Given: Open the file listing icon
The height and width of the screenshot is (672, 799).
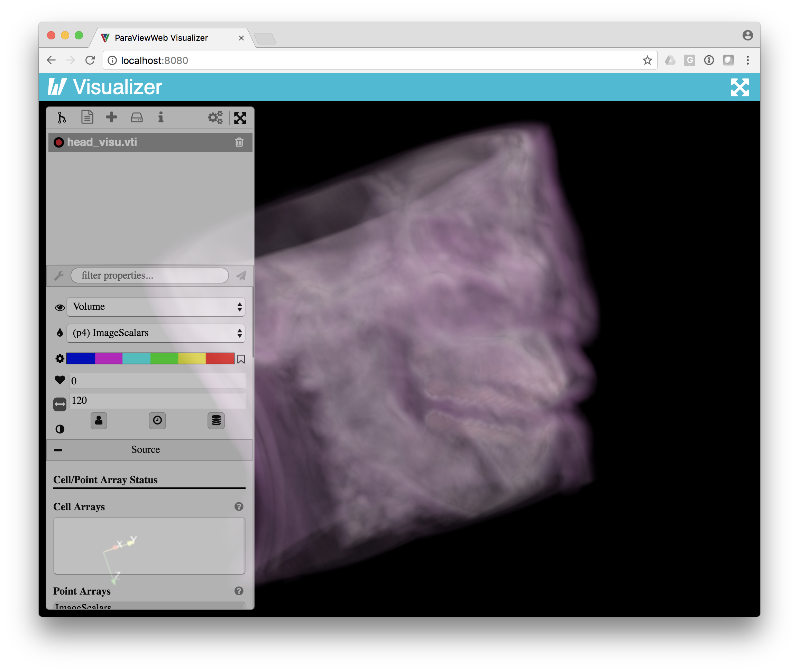Looking at the screenshot, I should click(87, 117).
